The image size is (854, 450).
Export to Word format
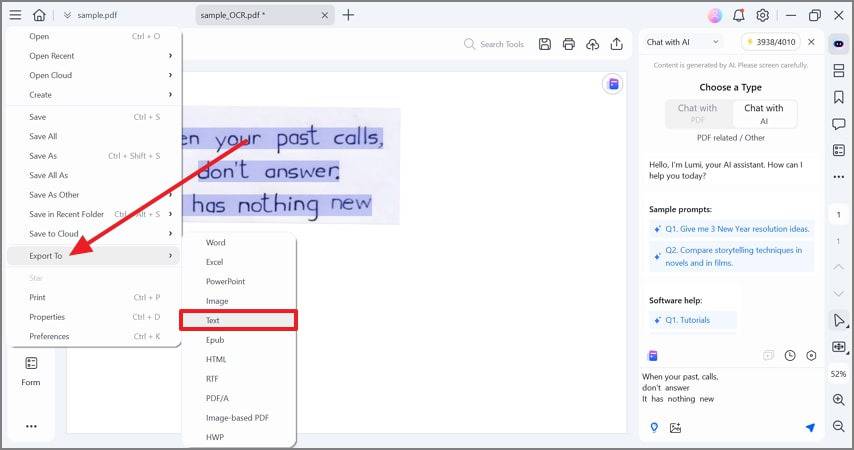tap(239, 243)
